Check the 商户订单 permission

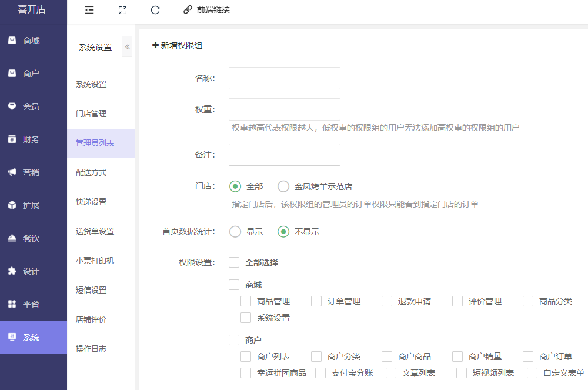pos(528,356)
